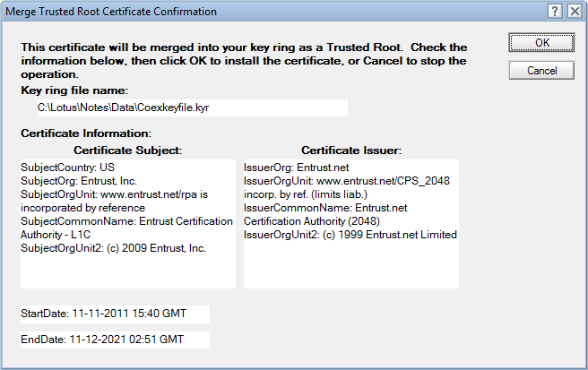Screen dimensions: 588x370
Task: Click the SubjectOrgUnit2 (c) 2009 line
Action: (x=113, y=248)
